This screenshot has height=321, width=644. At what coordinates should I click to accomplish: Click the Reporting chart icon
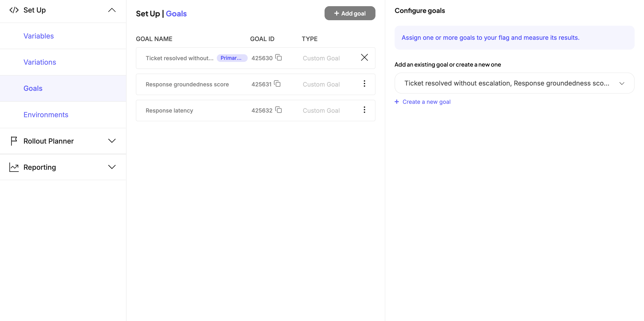tap(14, 167)
